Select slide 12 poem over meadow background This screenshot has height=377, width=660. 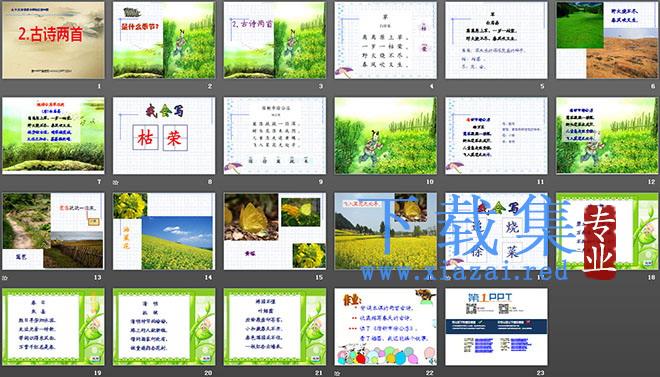coord(607,135)
